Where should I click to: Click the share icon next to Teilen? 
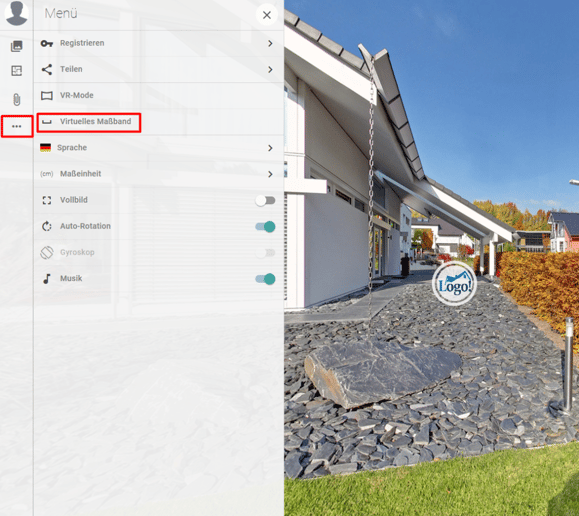tap(47, 69)
